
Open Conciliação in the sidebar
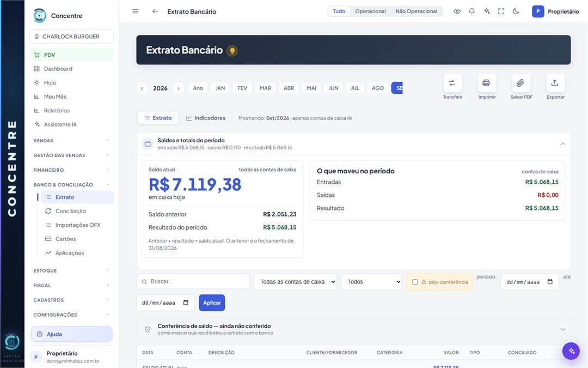77,211
